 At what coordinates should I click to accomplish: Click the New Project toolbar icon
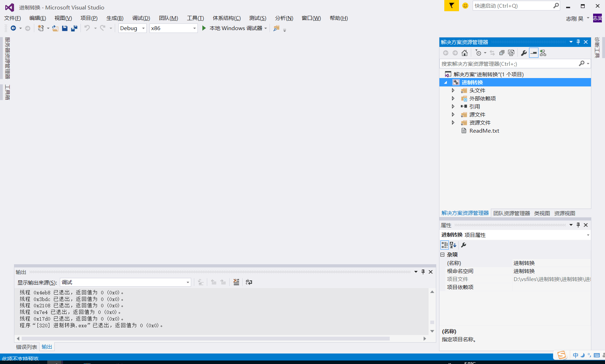click(x=41, y=28)
